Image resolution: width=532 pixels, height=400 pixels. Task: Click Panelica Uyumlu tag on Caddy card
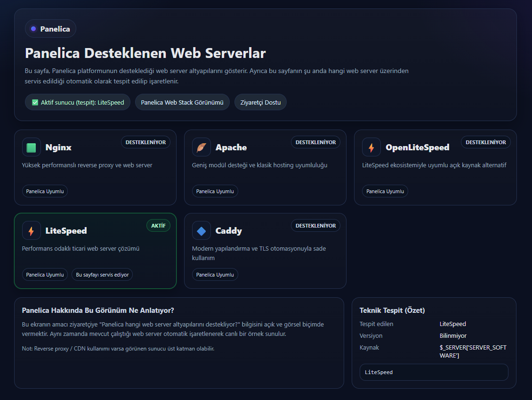point(215,275)
